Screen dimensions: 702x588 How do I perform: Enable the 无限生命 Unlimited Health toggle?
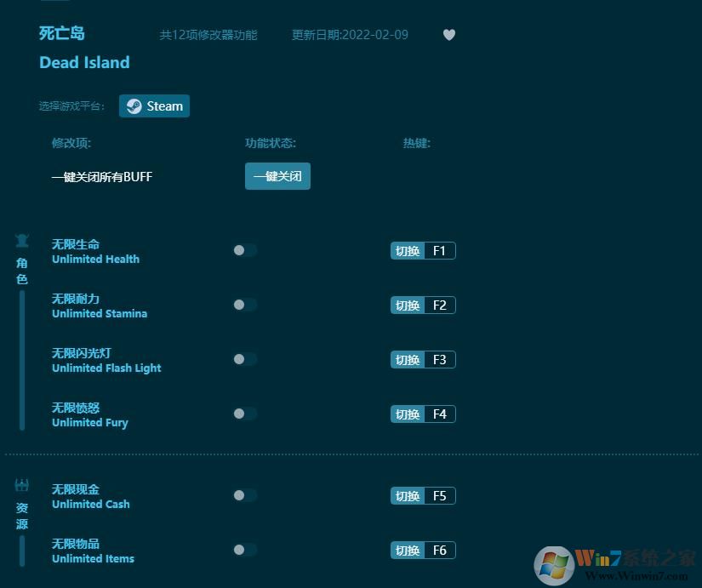[244, 250]
